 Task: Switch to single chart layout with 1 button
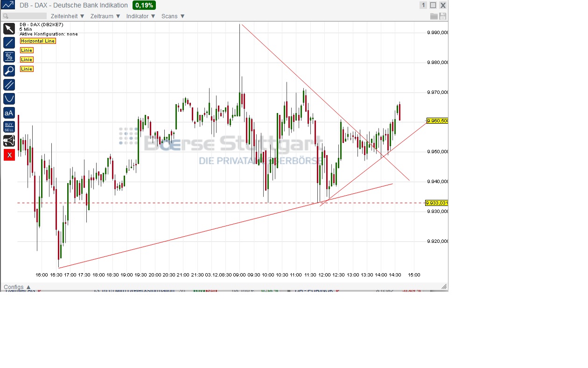pos(423,5)
